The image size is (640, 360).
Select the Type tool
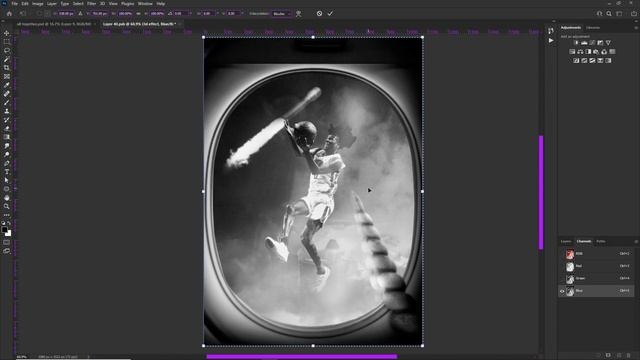[x=7, y=172]
